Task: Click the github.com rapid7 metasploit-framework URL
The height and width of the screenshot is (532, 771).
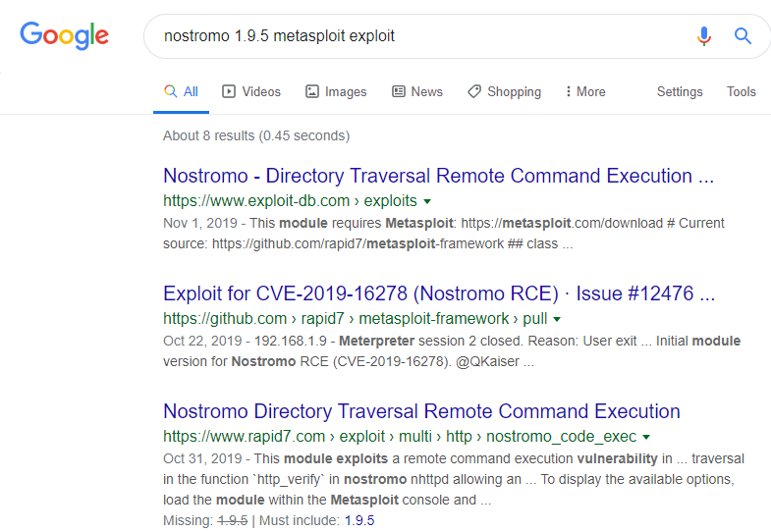Action: (x=355, y=319)
